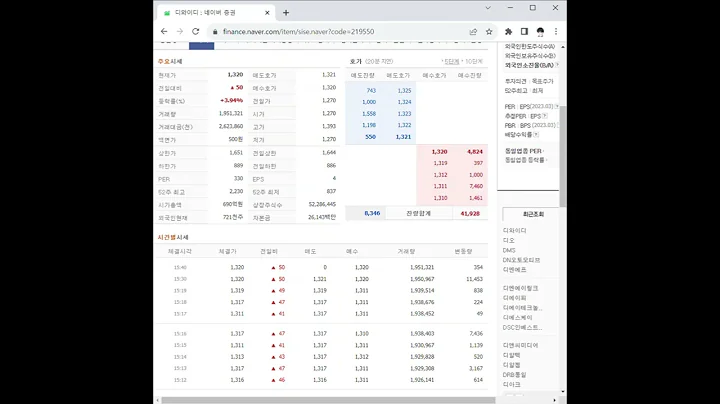Open a new tab with the plus button
The width and height of the screenshot is (720, 404).
click(x=286, y=13)
